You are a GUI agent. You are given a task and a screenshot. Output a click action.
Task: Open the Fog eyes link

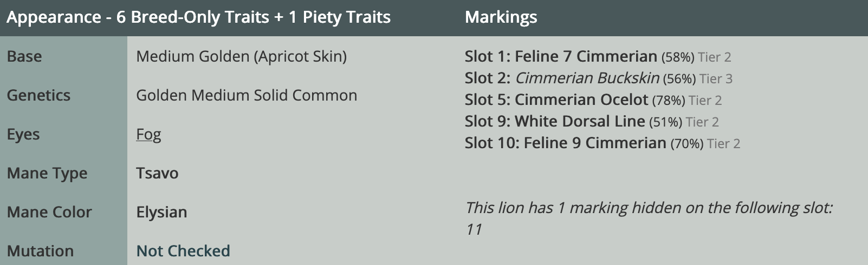(x=148, y=134)
